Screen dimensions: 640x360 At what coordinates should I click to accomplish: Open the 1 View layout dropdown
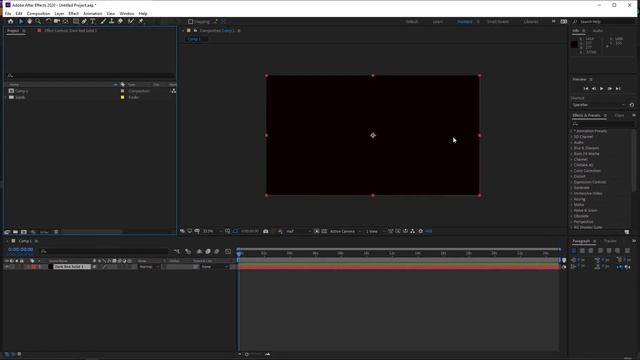point(375,231)
